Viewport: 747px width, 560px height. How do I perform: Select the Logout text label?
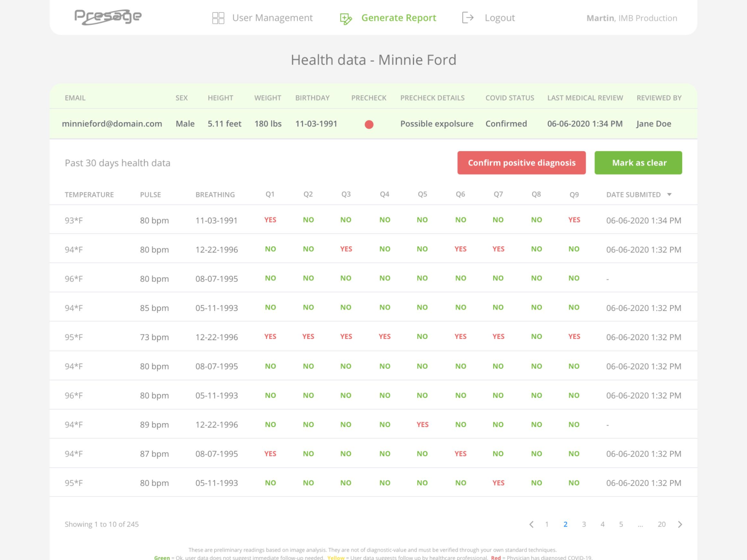(500, 17)
